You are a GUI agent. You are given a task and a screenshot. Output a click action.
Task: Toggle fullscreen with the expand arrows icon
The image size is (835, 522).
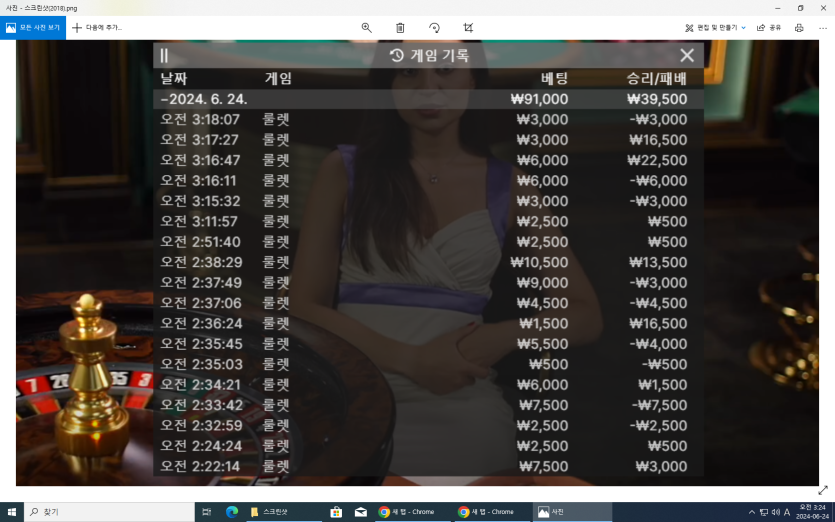[x=823, y=490]
